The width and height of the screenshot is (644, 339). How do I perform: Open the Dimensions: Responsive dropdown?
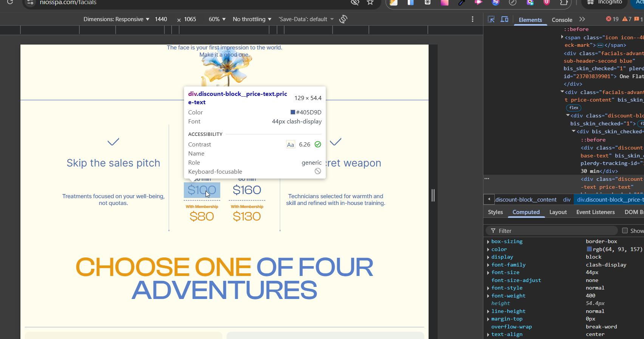116,19
